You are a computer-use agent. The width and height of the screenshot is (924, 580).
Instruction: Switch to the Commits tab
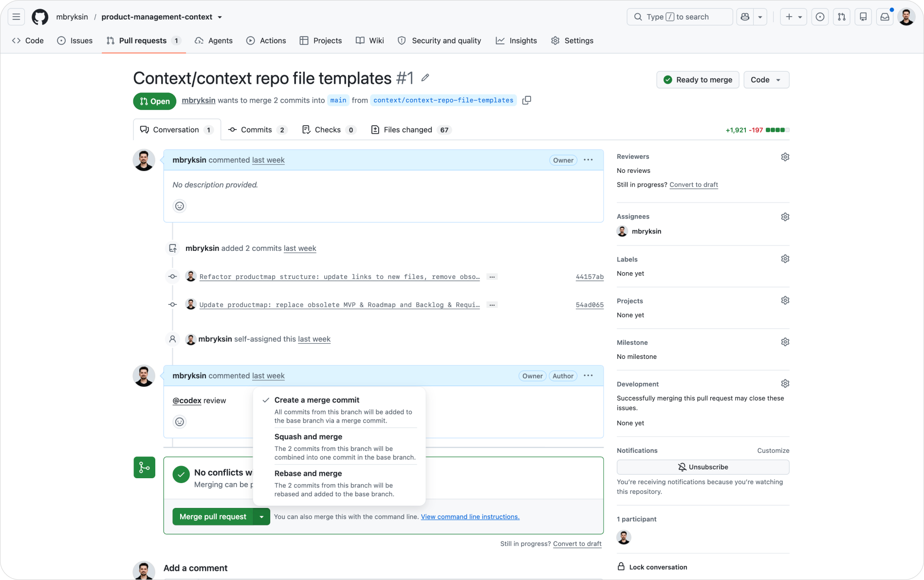pyautogui.click(x=258, y=130)
